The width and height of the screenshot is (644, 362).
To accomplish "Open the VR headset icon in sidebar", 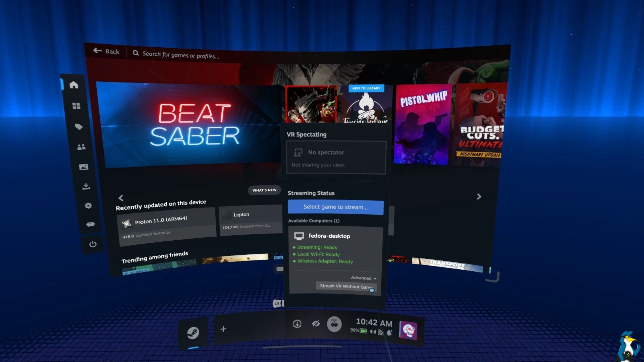I will (x=91, y=224).
